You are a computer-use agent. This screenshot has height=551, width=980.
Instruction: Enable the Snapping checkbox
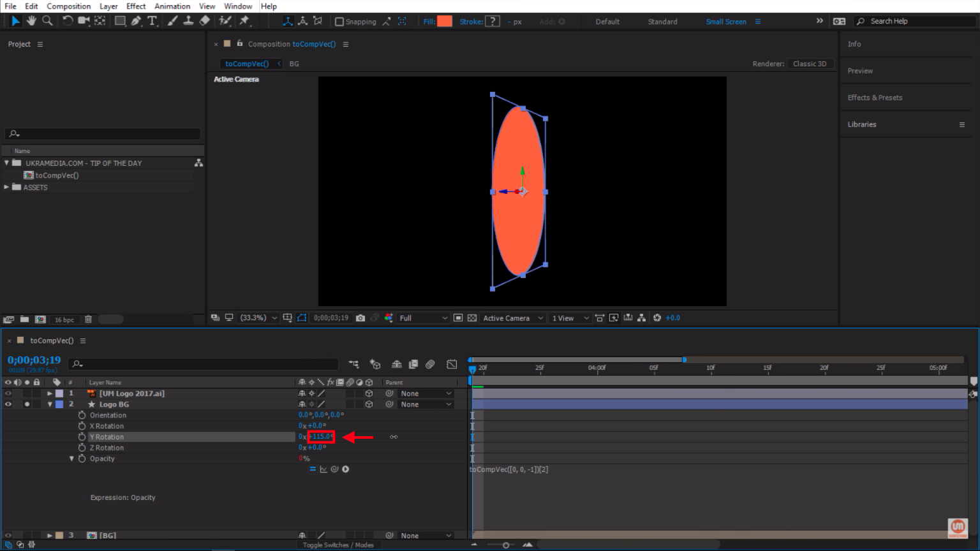(339, 22)
